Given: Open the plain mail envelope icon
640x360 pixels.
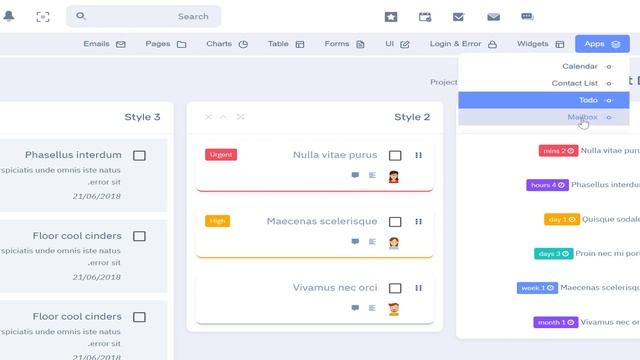Looking at the screenshot, I should (x=493, y=17).
